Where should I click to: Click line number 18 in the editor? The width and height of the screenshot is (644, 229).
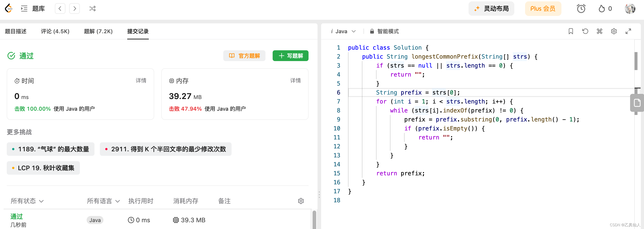337,200
